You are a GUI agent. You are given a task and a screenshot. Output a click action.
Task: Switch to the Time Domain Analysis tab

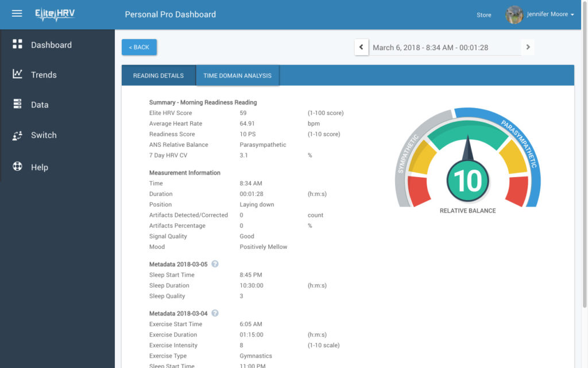click(x=237, y=75)
